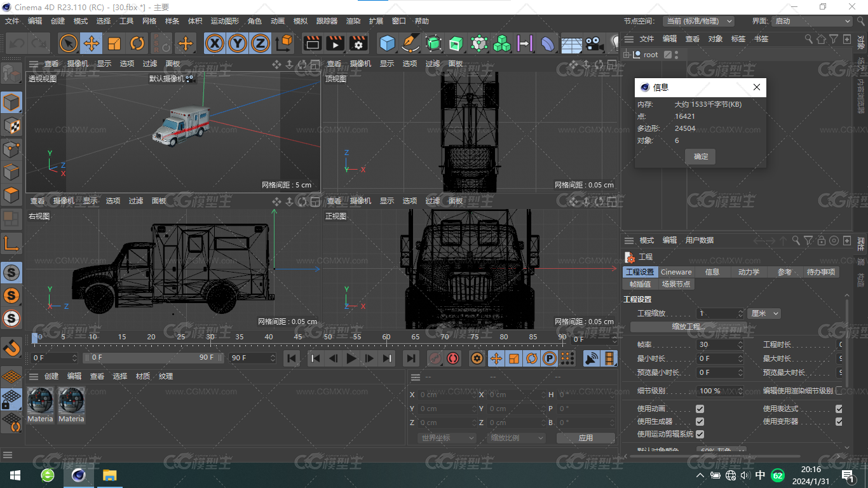Viewport: 868px width, 488px height.
Task: Switch to Points mode
Action: [11, 149]
